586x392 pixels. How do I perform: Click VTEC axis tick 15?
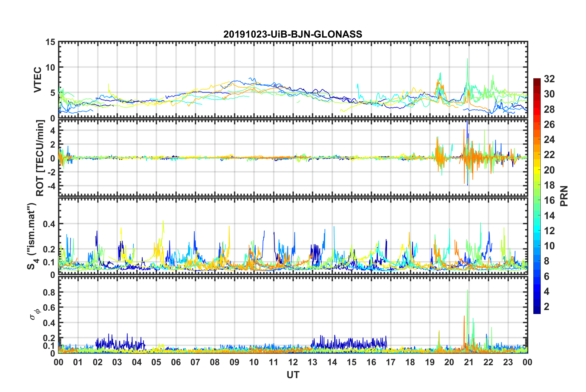coord(51,42)
